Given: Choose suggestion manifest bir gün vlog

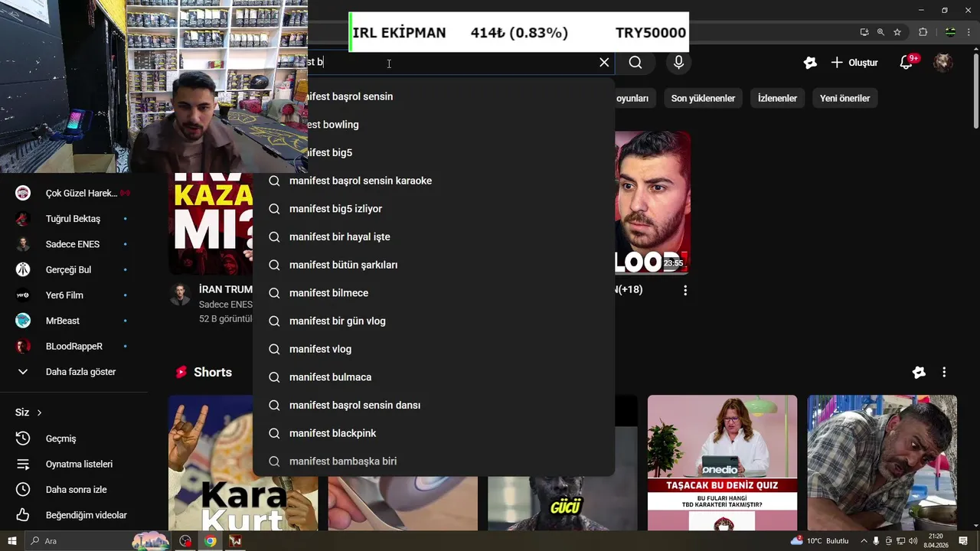Looking at the screenshot, I should (434, 321).
